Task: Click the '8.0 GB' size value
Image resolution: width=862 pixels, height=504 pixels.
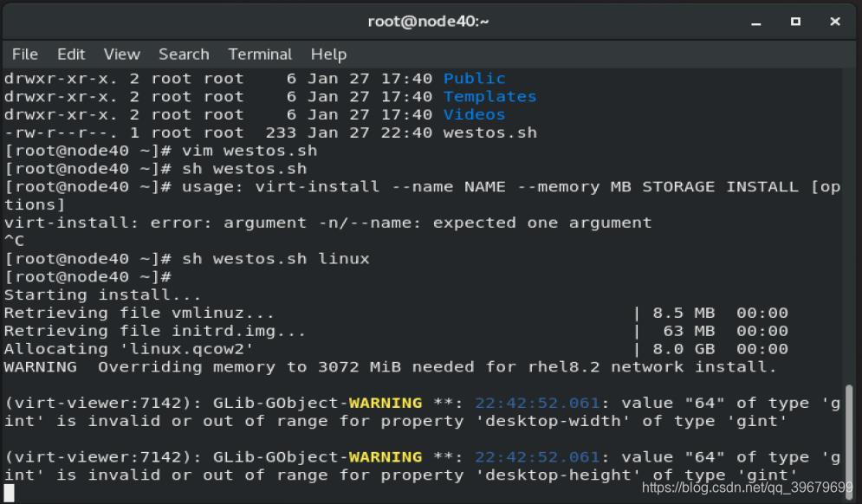Action: (684, 350)
